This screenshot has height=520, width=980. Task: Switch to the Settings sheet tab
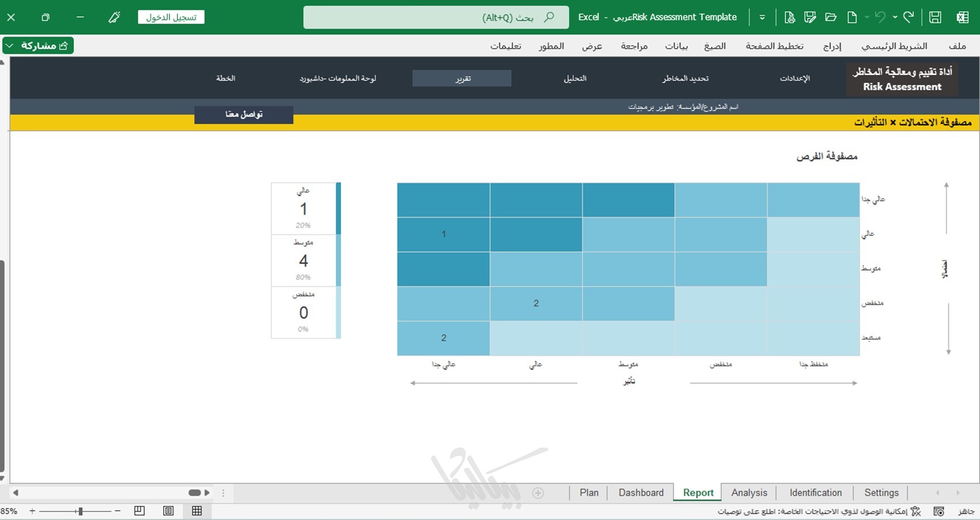pyautogui.click(x=881, y=493)
